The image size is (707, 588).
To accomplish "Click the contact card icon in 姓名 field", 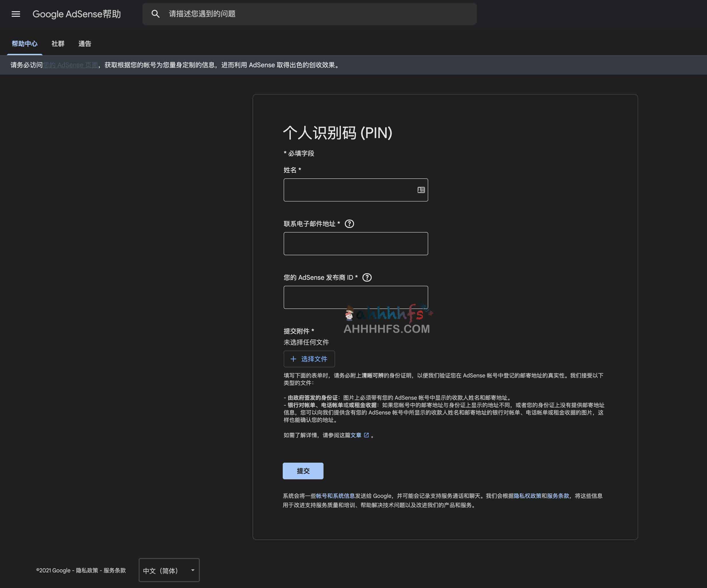I will [x=421, y=190].
